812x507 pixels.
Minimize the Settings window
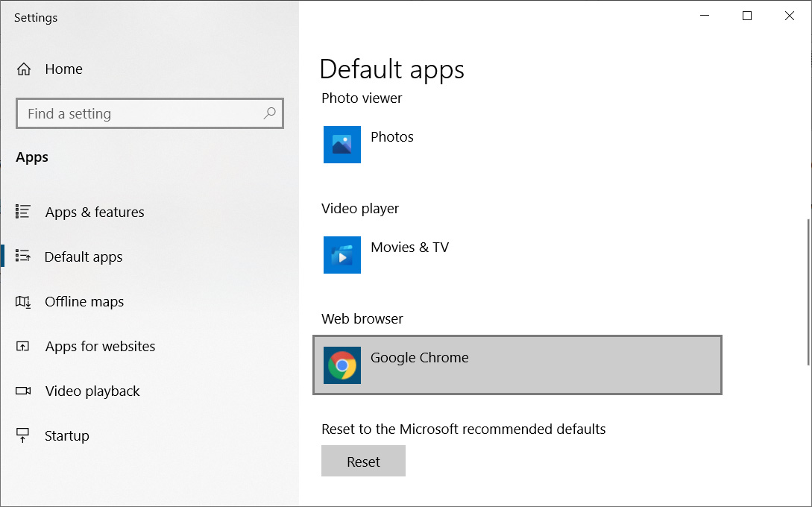tap(705, 16)
